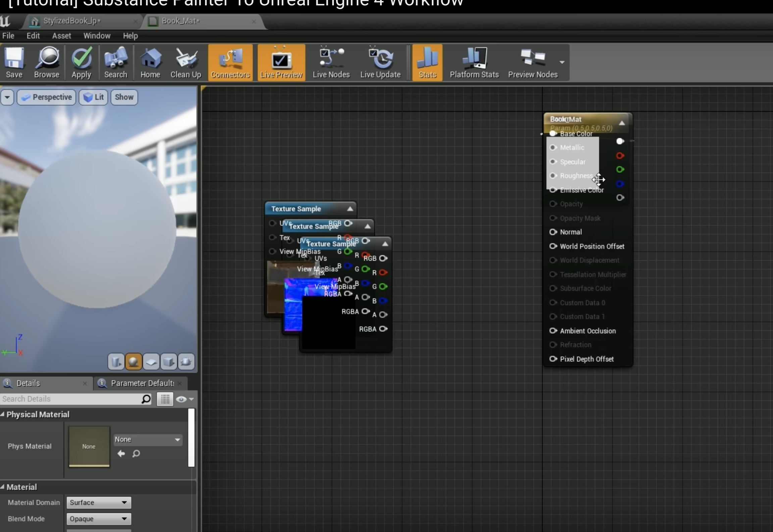The height and width of the screenshot is (532, 773).
Task: Select plane preview mesh icon
Action: [151, 362]
